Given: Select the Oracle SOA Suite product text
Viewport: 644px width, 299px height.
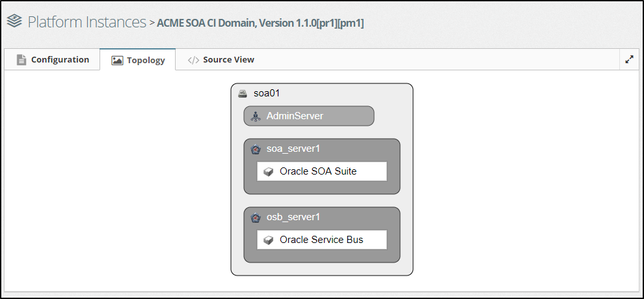Looking at the screenshot, I should coord(318,172).
